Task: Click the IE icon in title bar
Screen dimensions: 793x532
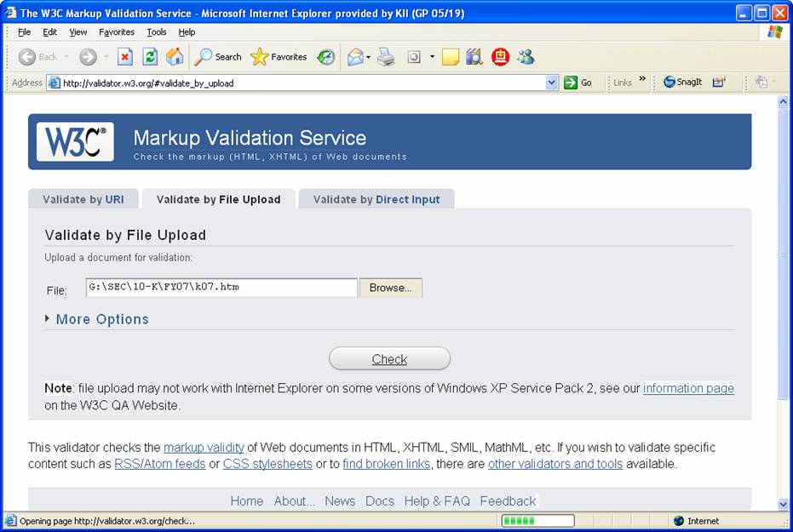Action: click(10, 12)
